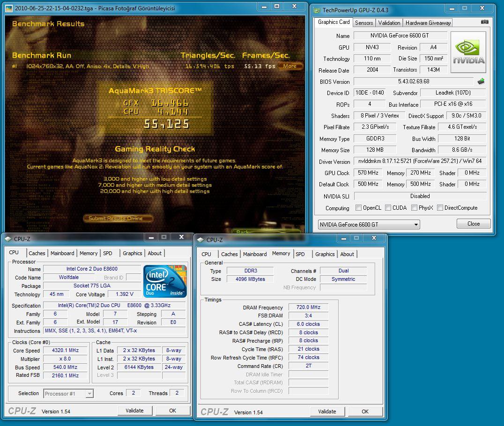Click the Intel Core 2 Duo logo
The width and height of the screenshot is (504, 426).
(165, 281)
